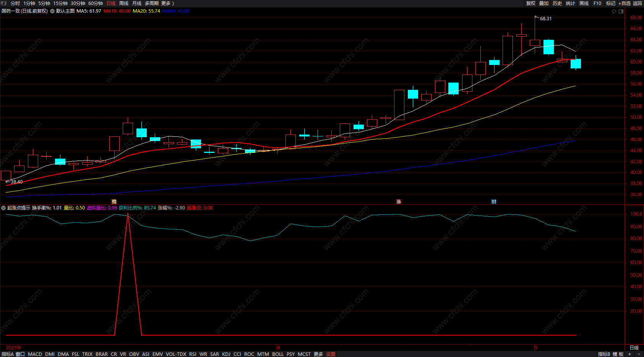
Task: Open the 历史 history button
Action: click(x=557, y=3)
